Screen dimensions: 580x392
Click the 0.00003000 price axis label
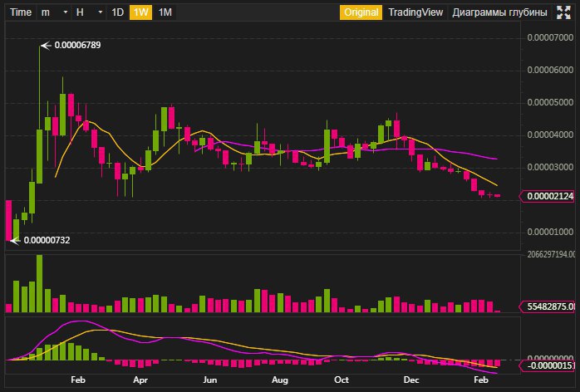tap(550, 167)
